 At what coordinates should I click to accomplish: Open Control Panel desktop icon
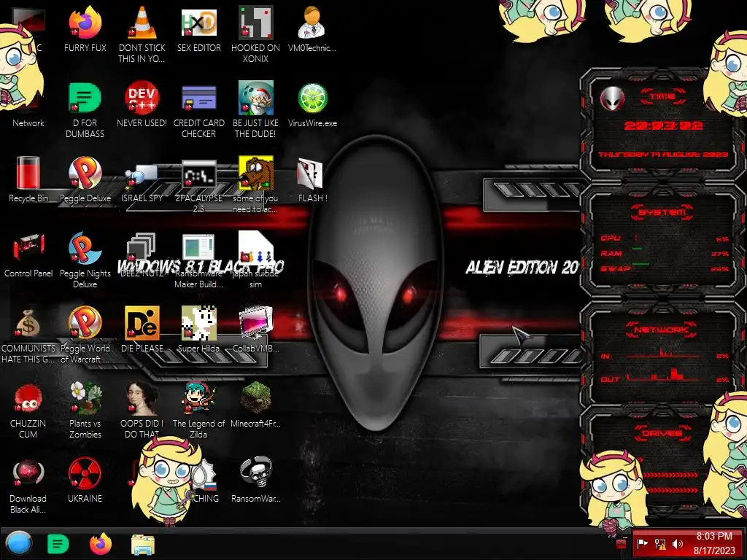pyautogui.click(x=28, y=248)
